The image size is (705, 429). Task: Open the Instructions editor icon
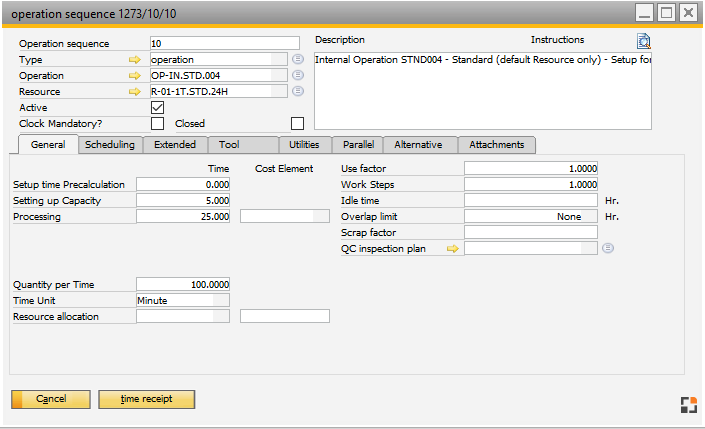click(x=644, y=41)
